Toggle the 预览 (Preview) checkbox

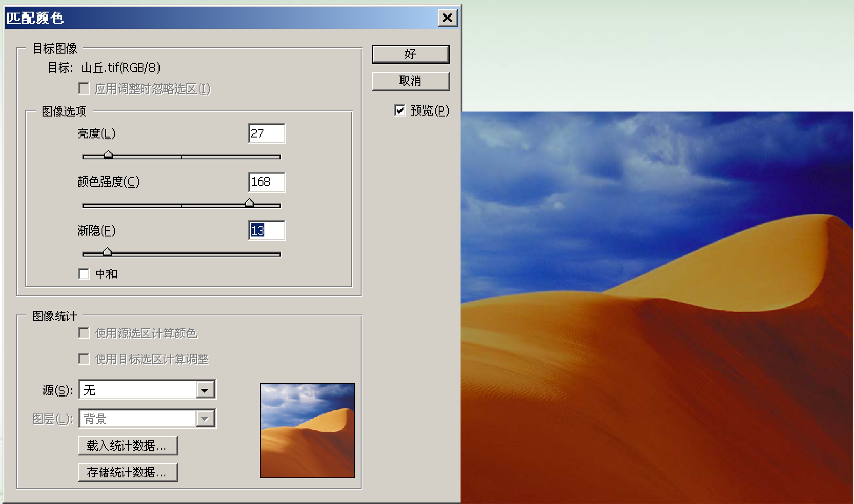(x=400, y=110)
